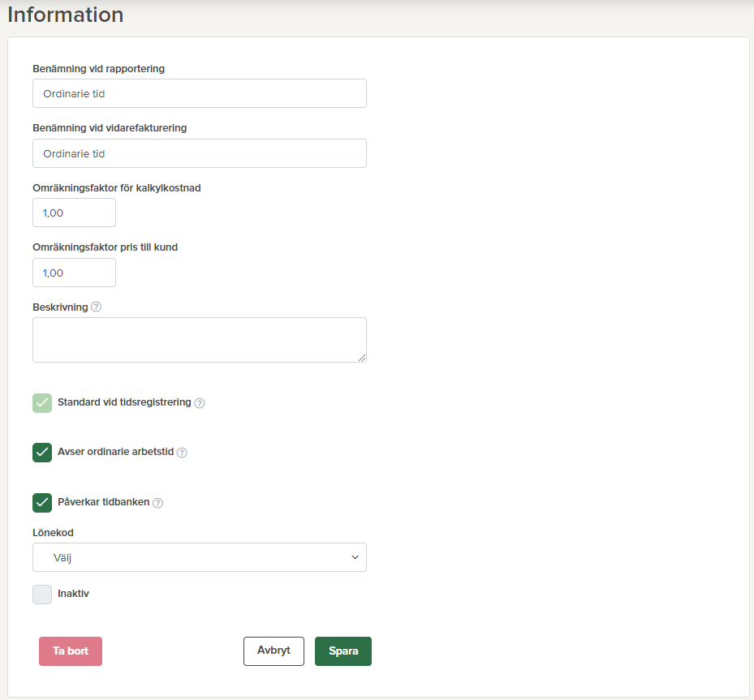Image resolution: width=754 pixels, height=700 pixels.
Task: Click the Information heading
Action: [66, 15]
